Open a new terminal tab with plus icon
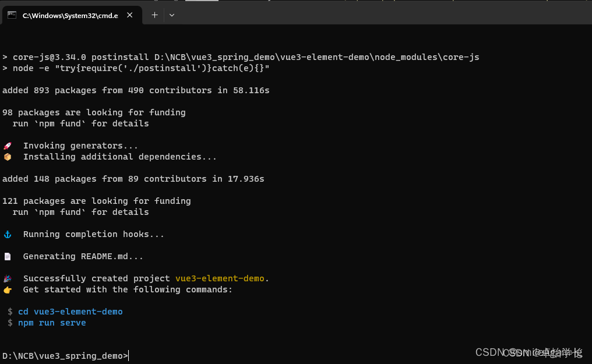 [154, 15]
